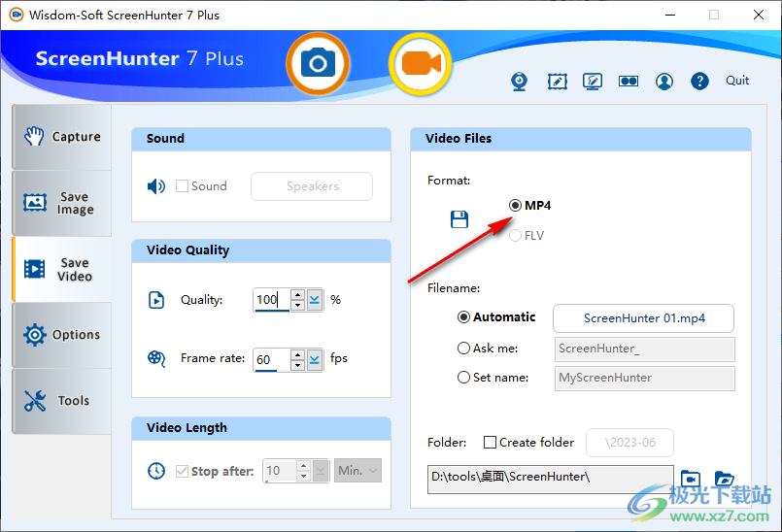The image size is (782, 532).
Task: Click the film reel frame rate icon
Action: click(x=156, y=358)
